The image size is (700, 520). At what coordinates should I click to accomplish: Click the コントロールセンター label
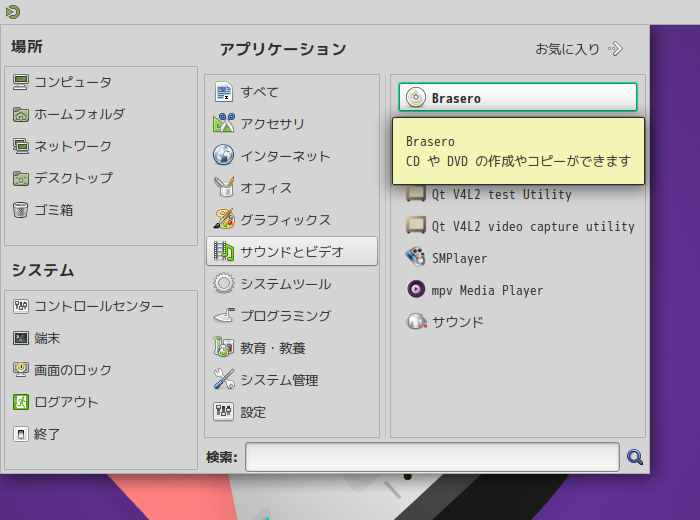point(99,306)
